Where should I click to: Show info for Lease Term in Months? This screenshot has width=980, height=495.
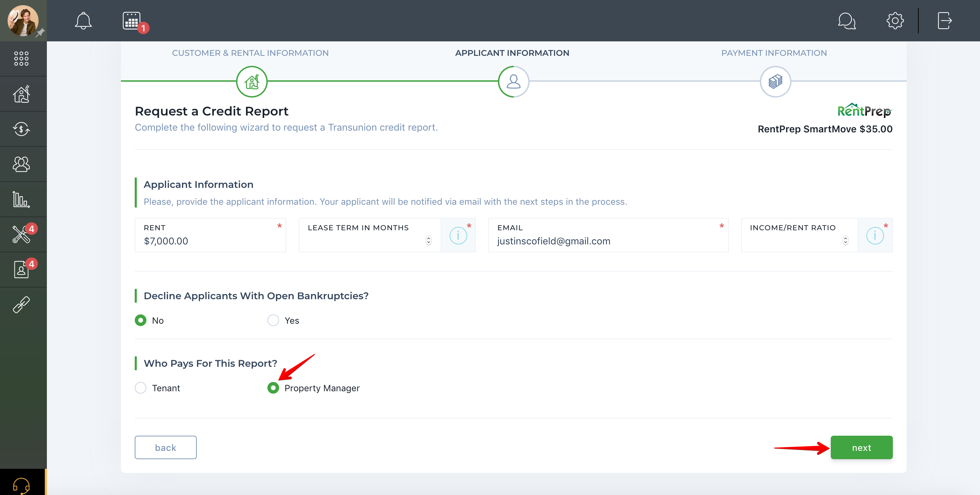tap(458, 235)
